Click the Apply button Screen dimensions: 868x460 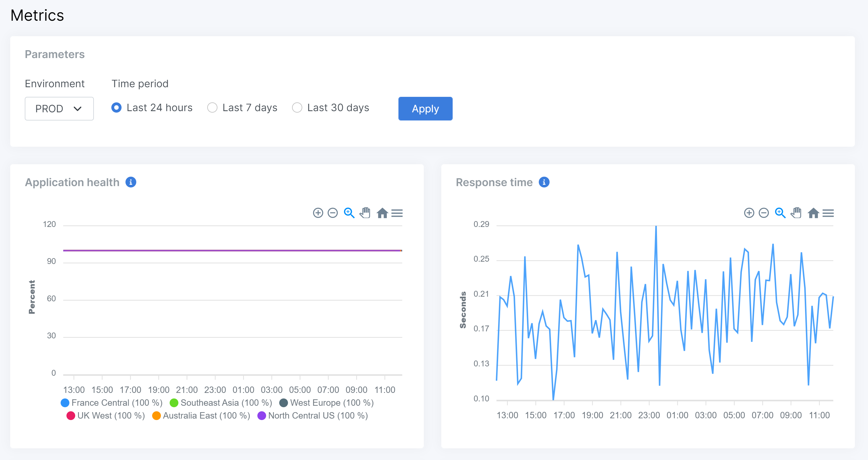(425, 109)
